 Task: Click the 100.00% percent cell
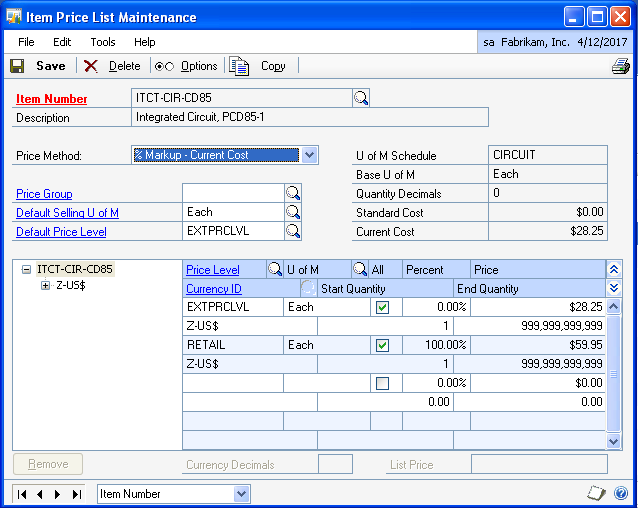(437, 345)
